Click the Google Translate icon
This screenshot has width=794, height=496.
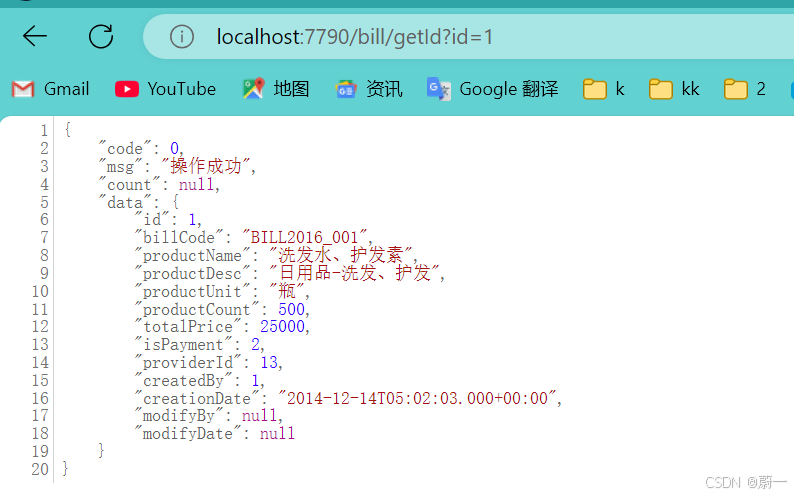tap(439, 89)
